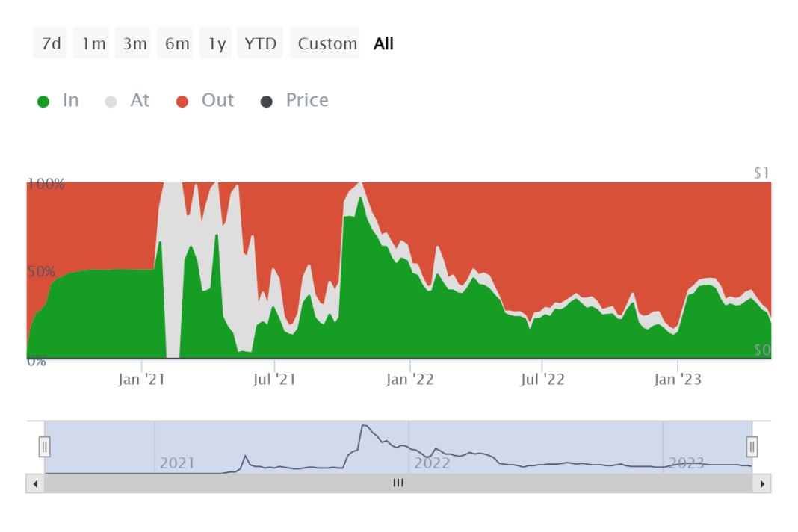Image resolution: width=798 pixels, height=532 pixels.
Task: Toggle the dark Price series dot
Action: (x=267, y=102)
